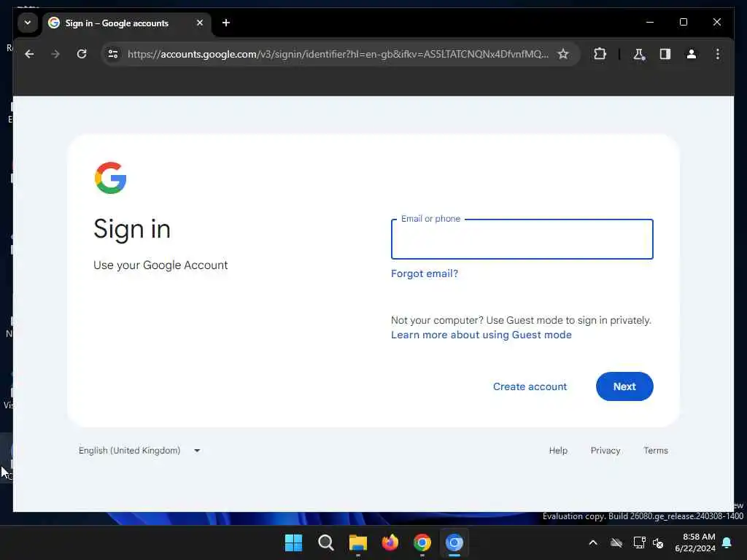Open the Extensions puzzle icon
This screenshot has height=560, width=747.
pos(600,54)
